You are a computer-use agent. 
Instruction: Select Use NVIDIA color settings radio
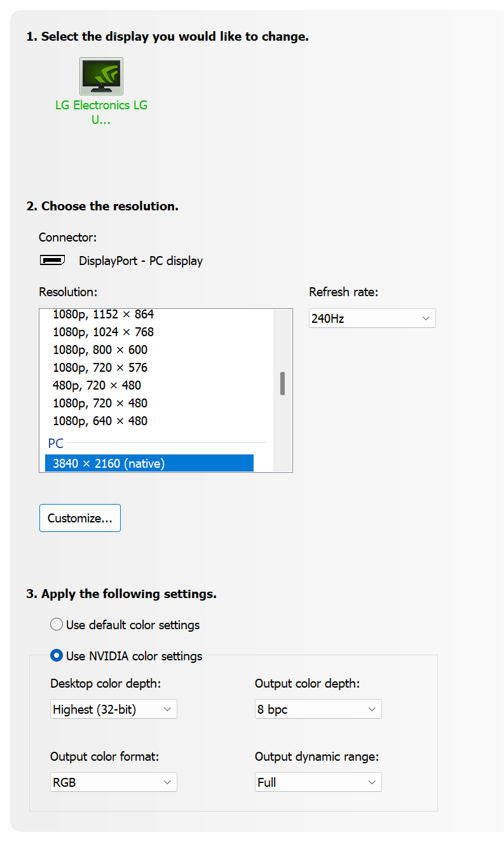tap(57, 656)
